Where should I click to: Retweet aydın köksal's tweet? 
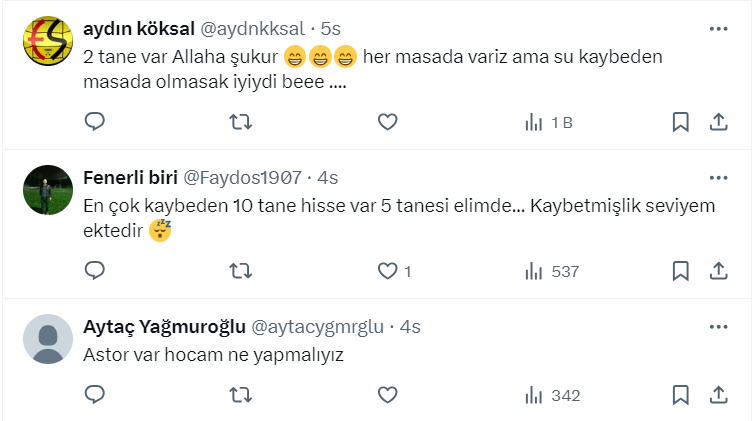pos(241,122)
